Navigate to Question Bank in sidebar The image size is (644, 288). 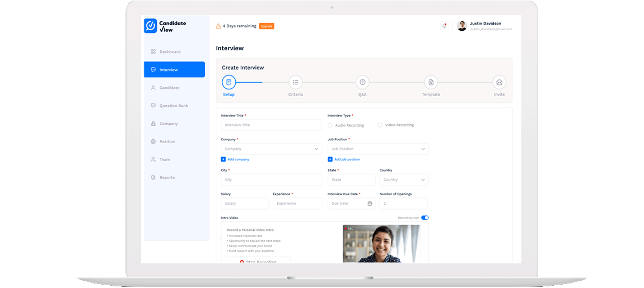(174, 106)
